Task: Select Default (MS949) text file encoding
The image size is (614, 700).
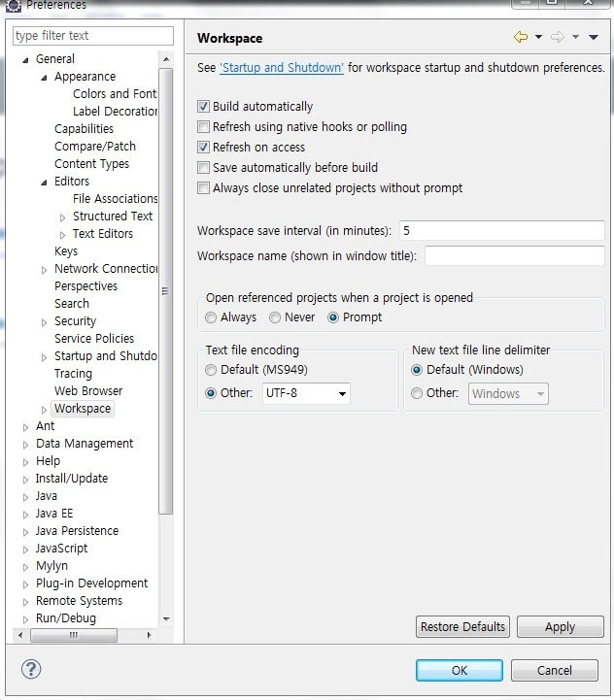Action: tap(211, 370)
